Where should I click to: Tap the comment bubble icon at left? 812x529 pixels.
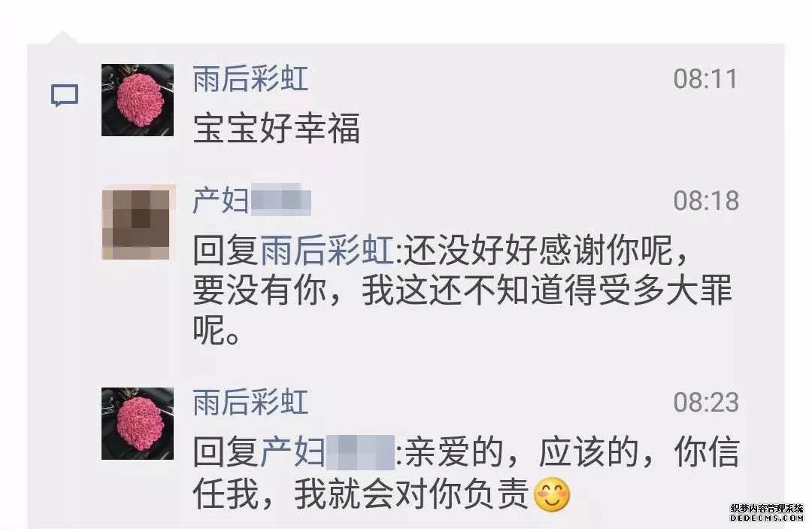[x=65, y=96]
